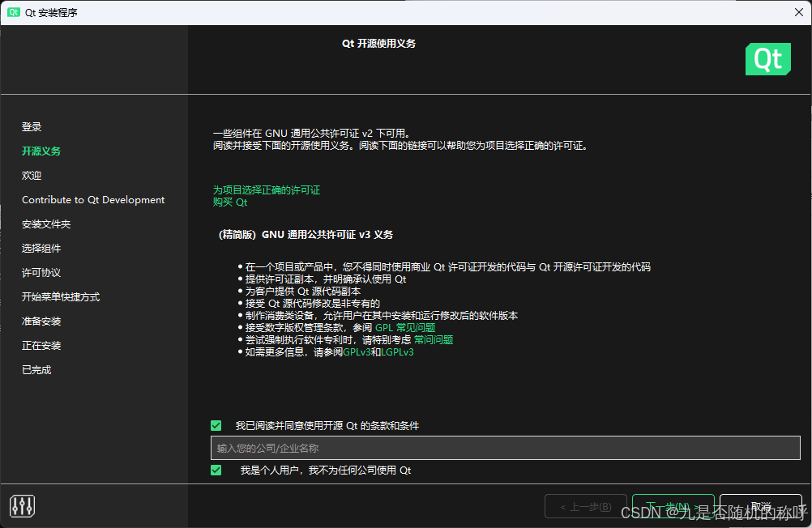Click the bullet 接受 Qt 源代码修改是非专有的

point(312,304)
